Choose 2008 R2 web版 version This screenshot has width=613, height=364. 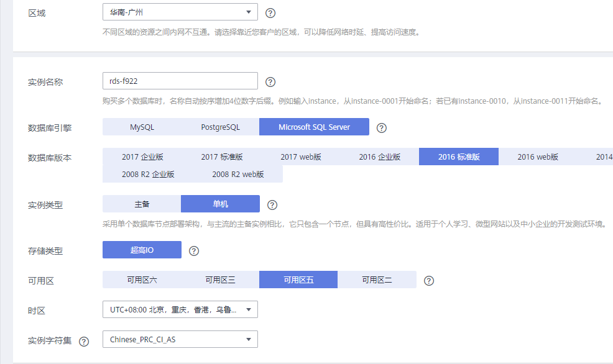(x=237, y=174)
